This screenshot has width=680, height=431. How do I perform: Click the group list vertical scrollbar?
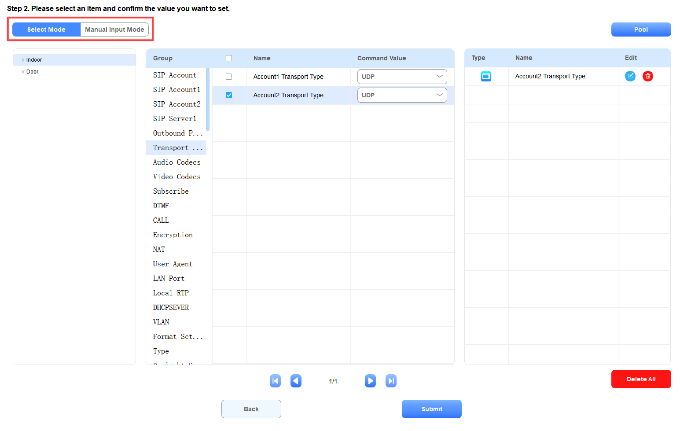[x=208, y=100]
